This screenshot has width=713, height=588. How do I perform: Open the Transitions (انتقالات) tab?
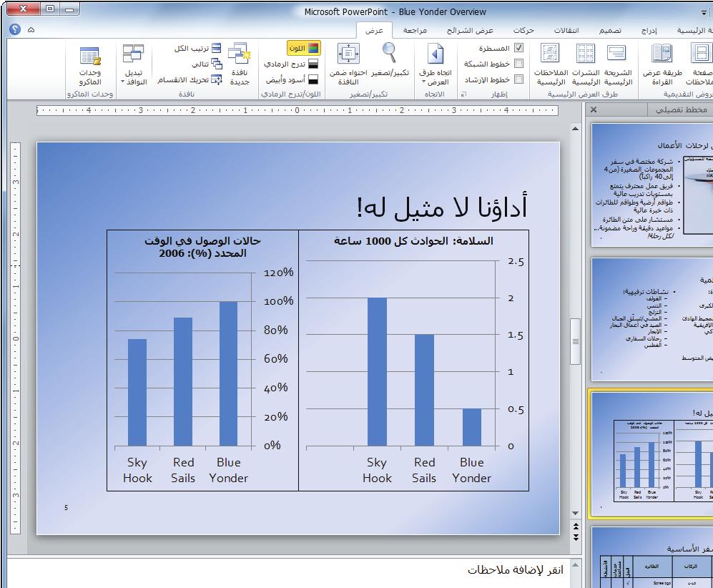[566, 31]
